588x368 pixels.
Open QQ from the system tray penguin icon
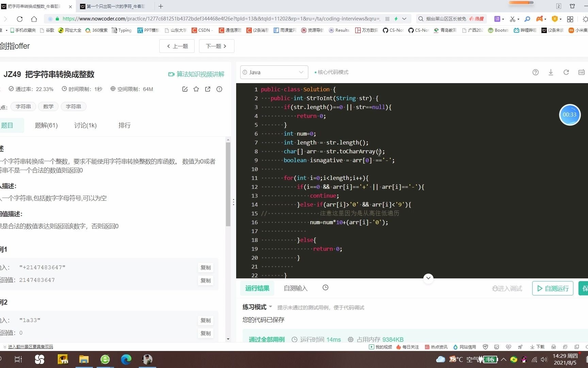(x=524, y=359)
